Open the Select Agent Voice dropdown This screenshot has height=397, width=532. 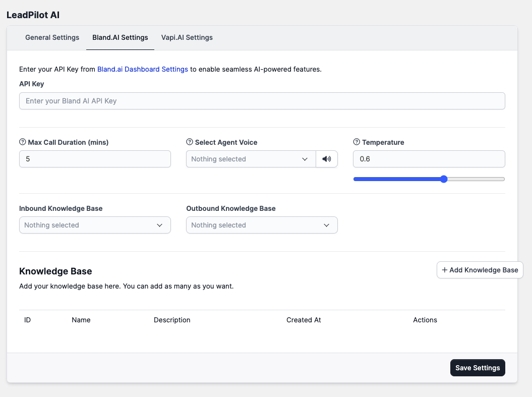251,159
